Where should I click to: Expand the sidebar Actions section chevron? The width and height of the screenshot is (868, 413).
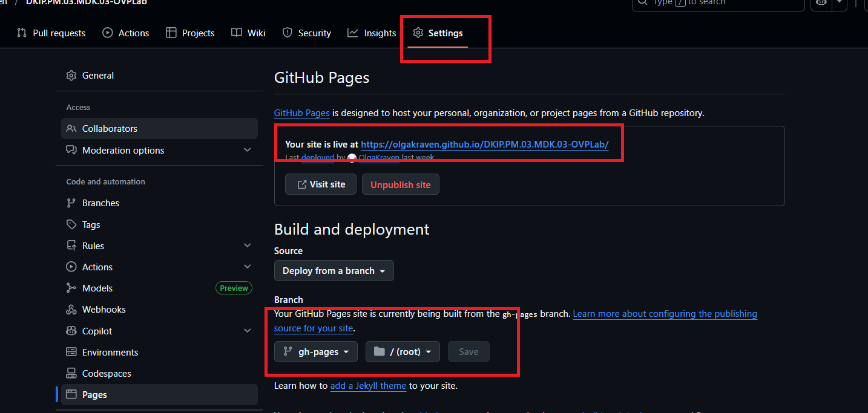pyautogui.click(x=247, y=267)
